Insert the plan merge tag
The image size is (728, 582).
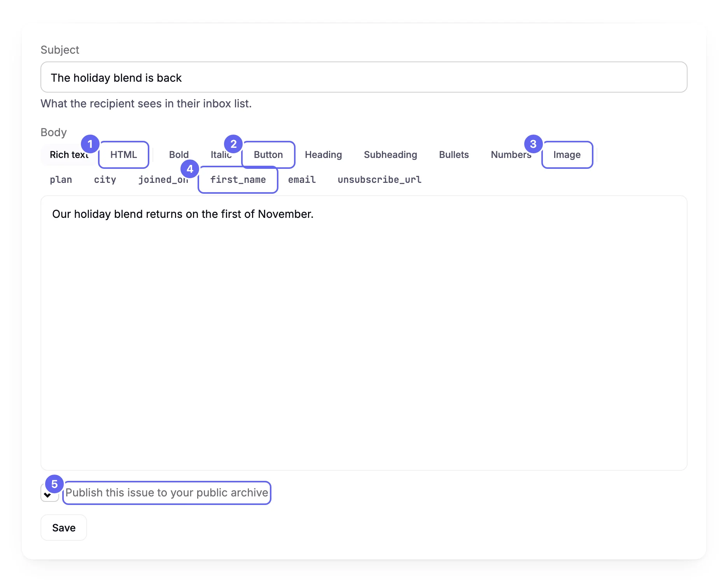tap(61, 180)
